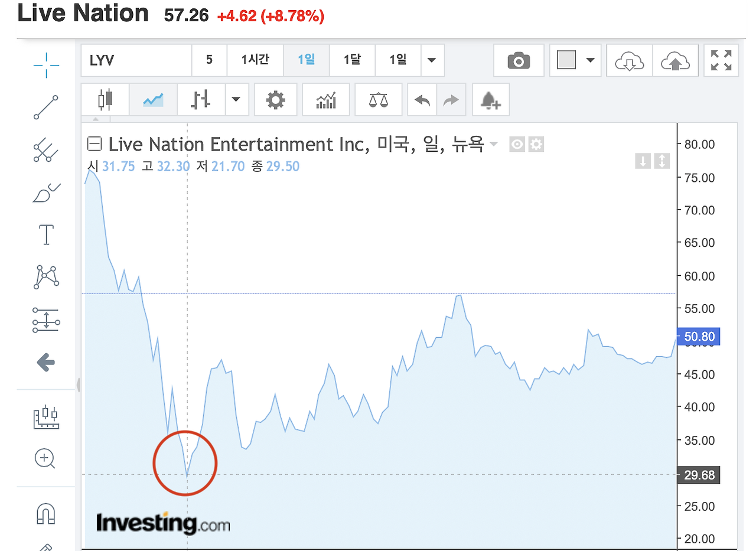Screen dimensions: 756x551
Task: Save chart layout via cloud upload
Action: click(x=675, y=60)
